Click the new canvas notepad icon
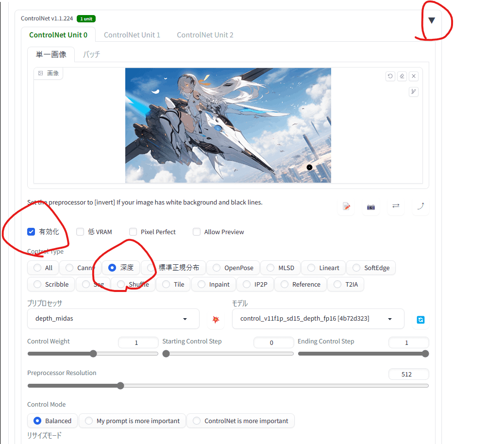 coord(347,206)
